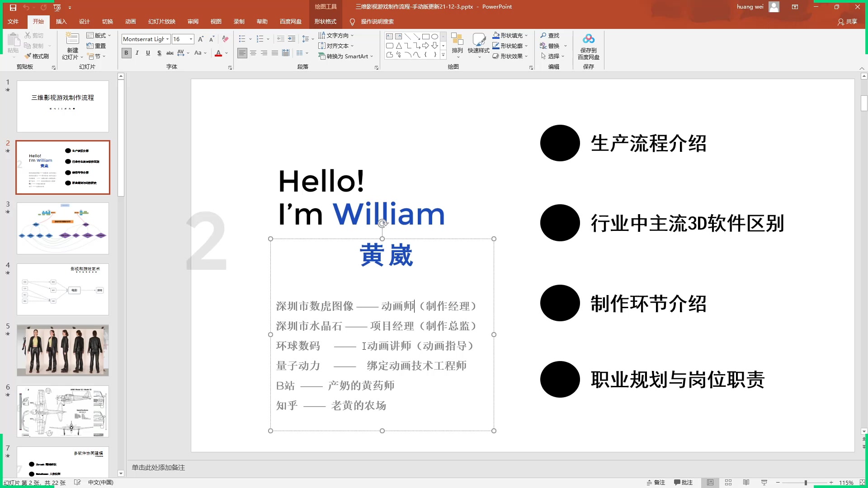
Task: Click 查找 Find button
Action: (x=550, y=35)
